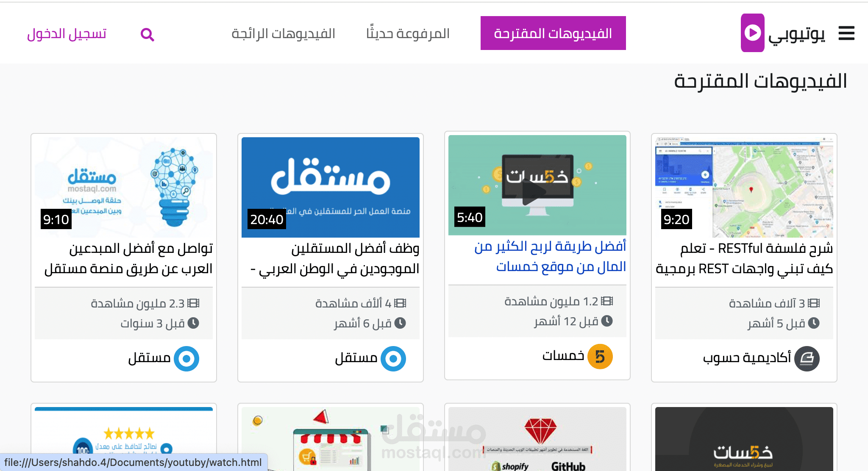
Task: Click film icon beside 4 ألاف مشاهدة
Action: pyautogui.click(x=400, y=303)
